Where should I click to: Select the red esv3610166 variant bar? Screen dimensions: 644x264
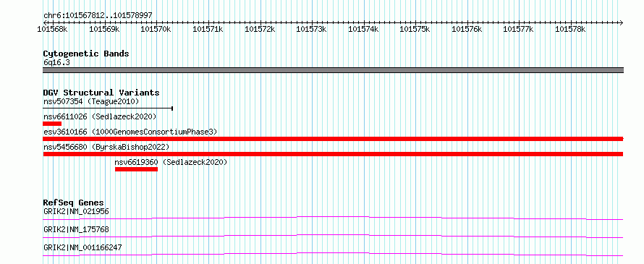[x=333, y=139]
